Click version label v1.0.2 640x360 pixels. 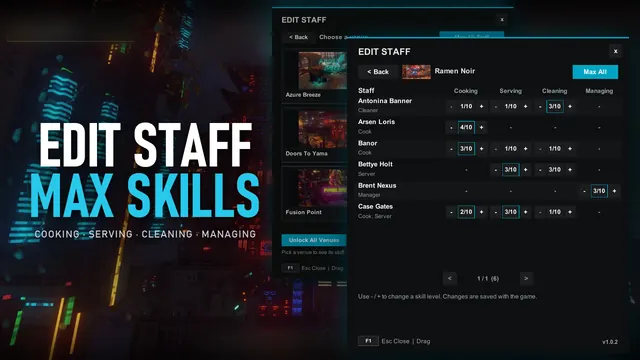pyautogui.click(x=610, y=342)
